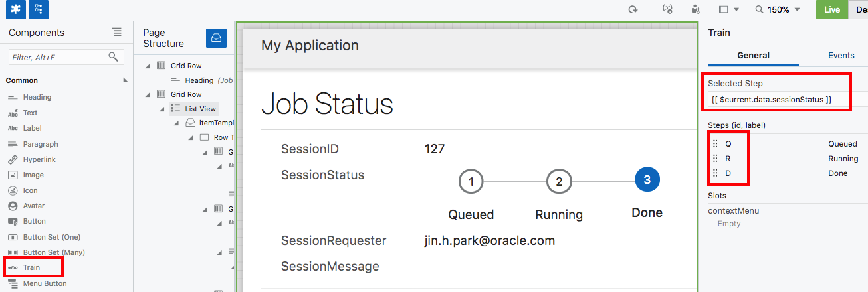Grab the drag handle for step Q
This screenshot has width=868, height=292.
pos(715,143)
